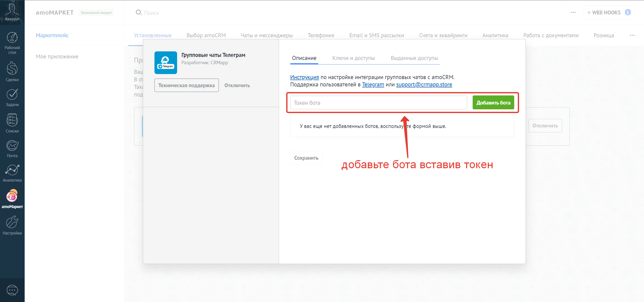This screenshot has width=644, height=302.
Task: Switch to Выданные доступы tab
Action: point(414,58)
